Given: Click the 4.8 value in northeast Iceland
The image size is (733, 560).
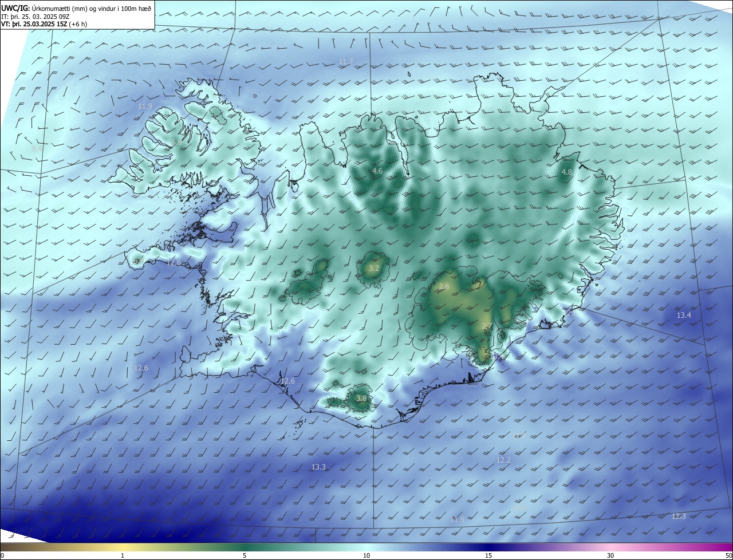Looking at the screenshot, I should pos(567,172).
